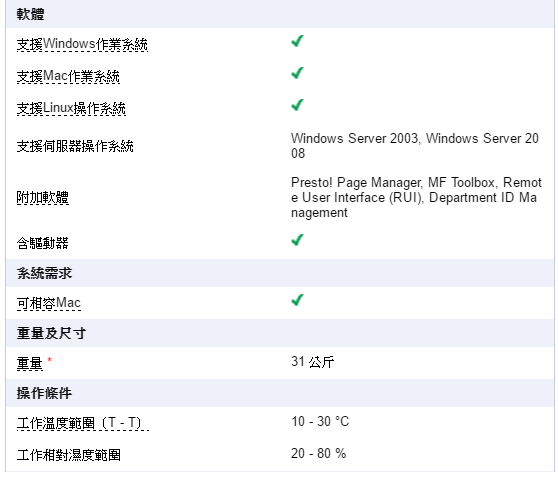Click the 可相容Mac underlined label
558x481 pixels.
coord(49,303)
